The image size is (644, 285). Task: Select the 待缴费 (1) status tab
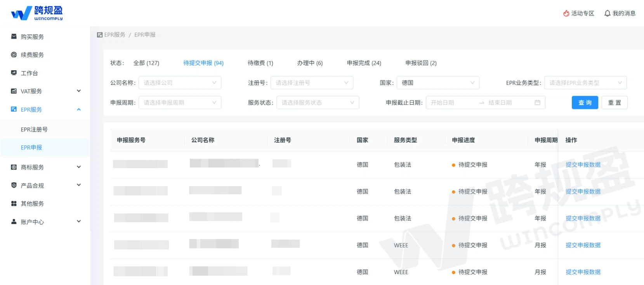tap(260, 63)
